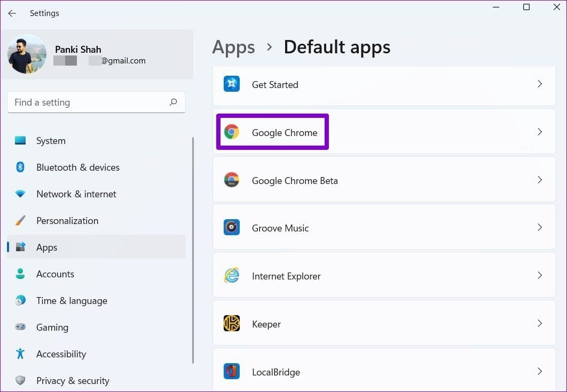The width and height of the screenshot is (567, 392).
Task: Open the Keeper text label
Action: pyautogui.click(x=266, y=324)
